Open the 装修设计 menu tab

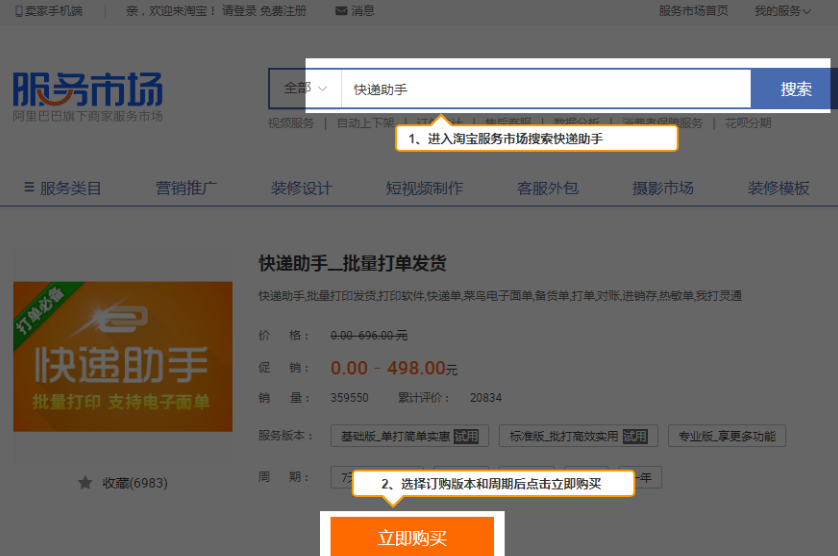coord(301,188)
